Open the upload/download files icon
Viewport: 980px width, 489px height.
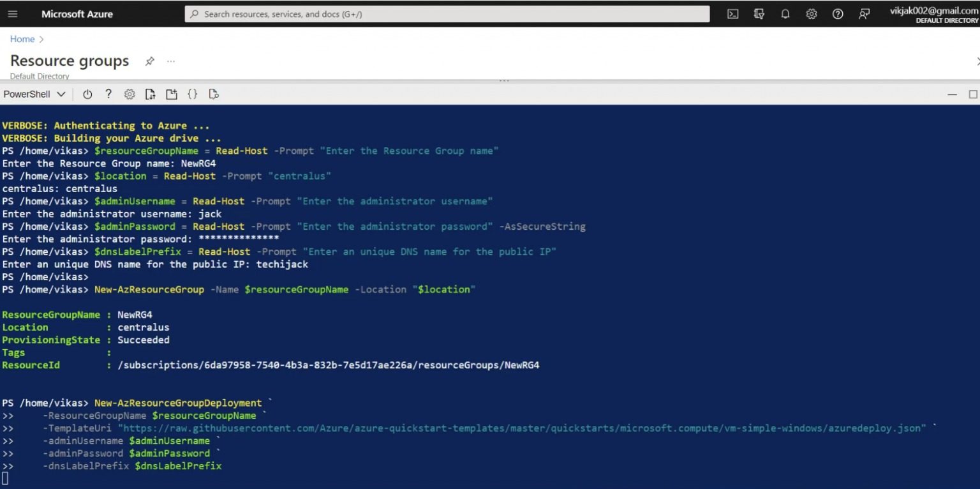pyautogui.click(x=151, y=94)
